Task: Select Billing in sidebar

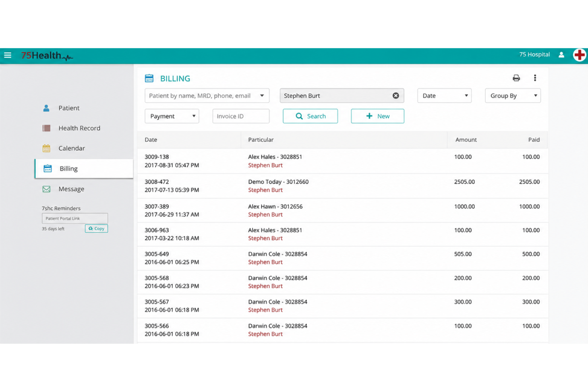Action: click(x=84, y=169)
